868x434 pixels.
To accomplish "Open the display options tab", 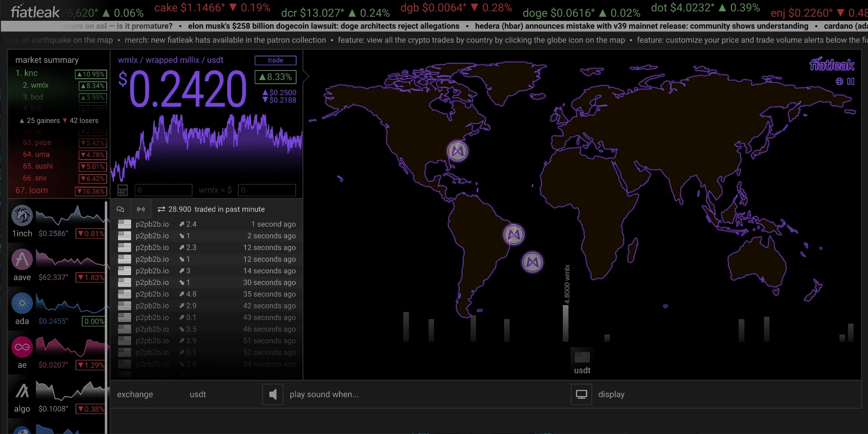I will (x=611, y=394).
